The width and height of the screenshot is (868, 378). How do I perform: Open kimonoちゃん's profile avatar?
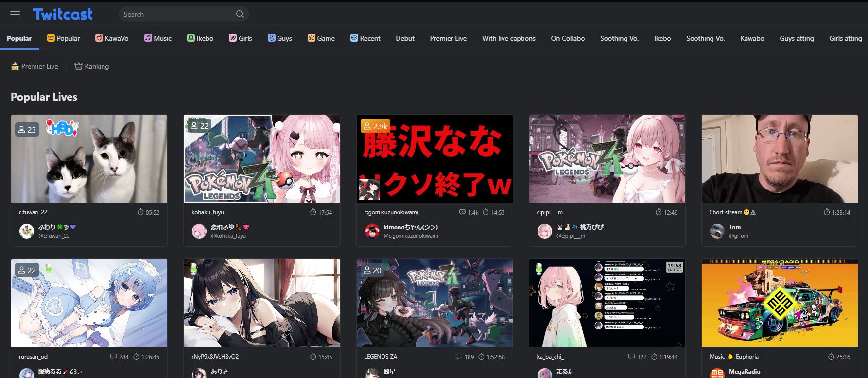tap(372, 231)
